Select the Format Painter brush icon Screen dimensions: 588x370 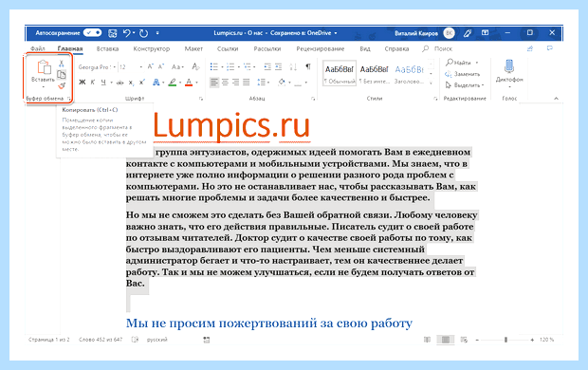(x=62, y=86)
